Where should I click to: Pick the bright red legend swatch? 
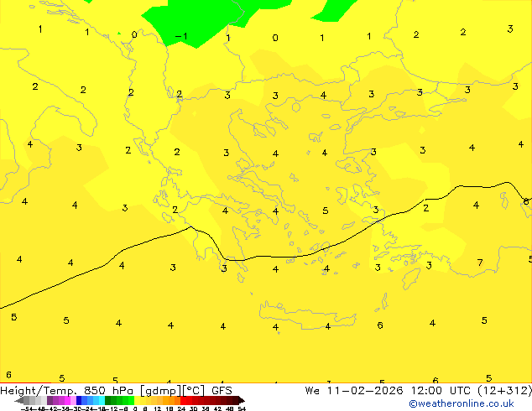pos(183,400)
